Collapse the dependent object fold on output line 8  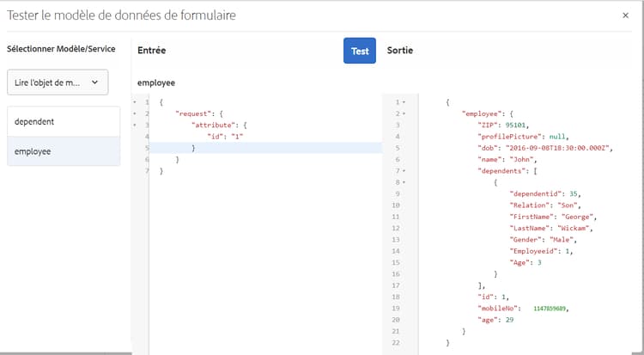[x=403, y=181]
